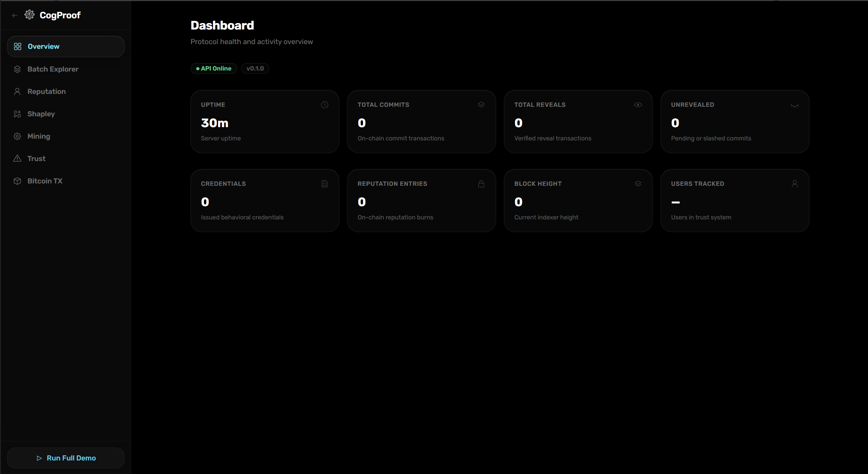Select Bitcoin TX in the sidebar

tap(45, 181)
